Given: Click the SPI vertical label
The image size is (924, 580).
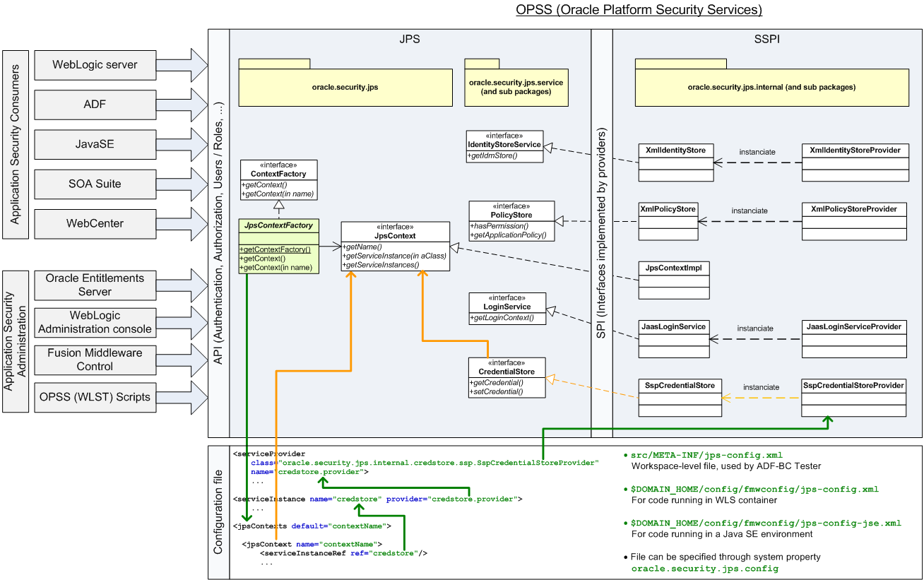Looking at the screenshot, I should click(x=601, y=235).
